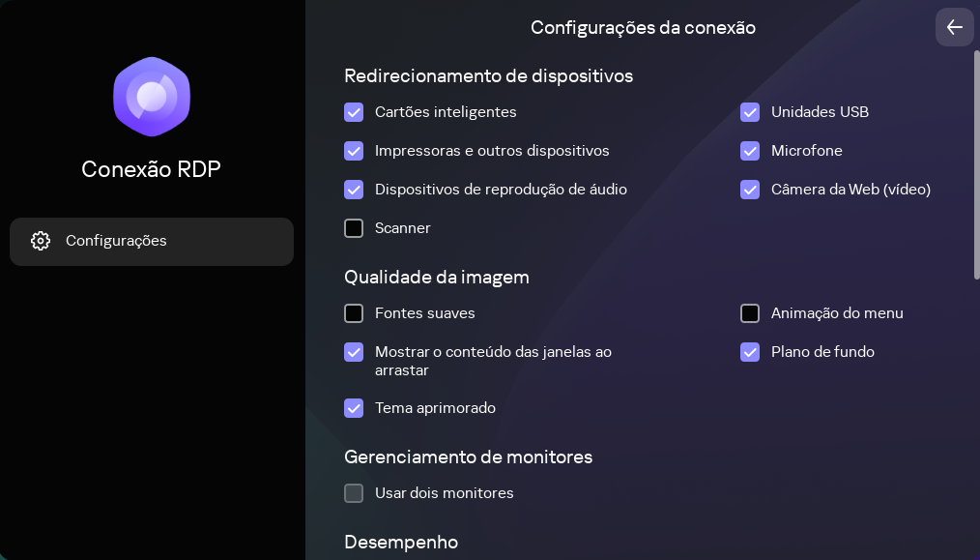Uncheck Dispositivos de reprodução de áudio

pyautogui.click(x=354, y=190)
